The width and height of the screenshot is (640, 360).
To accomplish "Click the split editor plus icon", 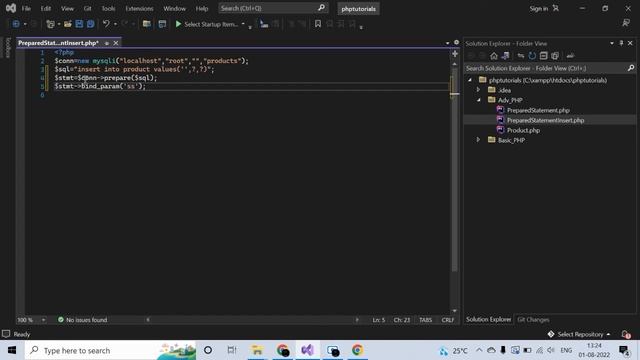I will click(455, 54).
